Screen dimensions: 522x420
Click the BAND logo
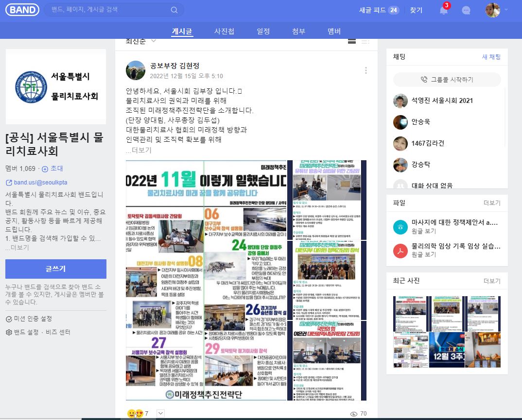[x=22, y=10]
